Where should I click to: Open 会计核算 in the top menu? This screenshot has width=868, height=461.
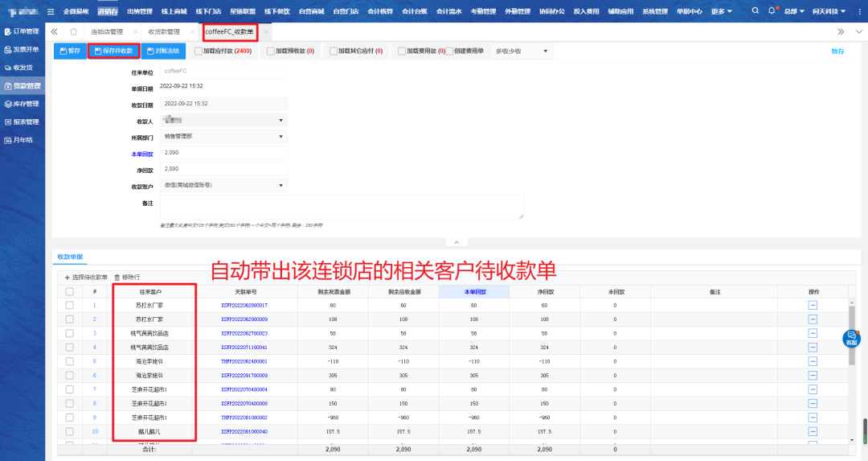pyautogui.click(x=381, y=11)
